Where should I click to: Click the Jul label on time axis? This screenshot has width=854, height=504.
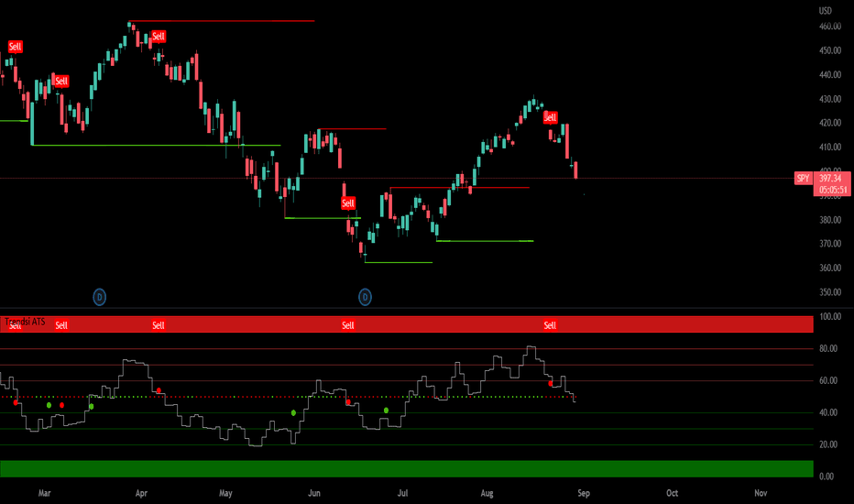[x=402, y=493]
